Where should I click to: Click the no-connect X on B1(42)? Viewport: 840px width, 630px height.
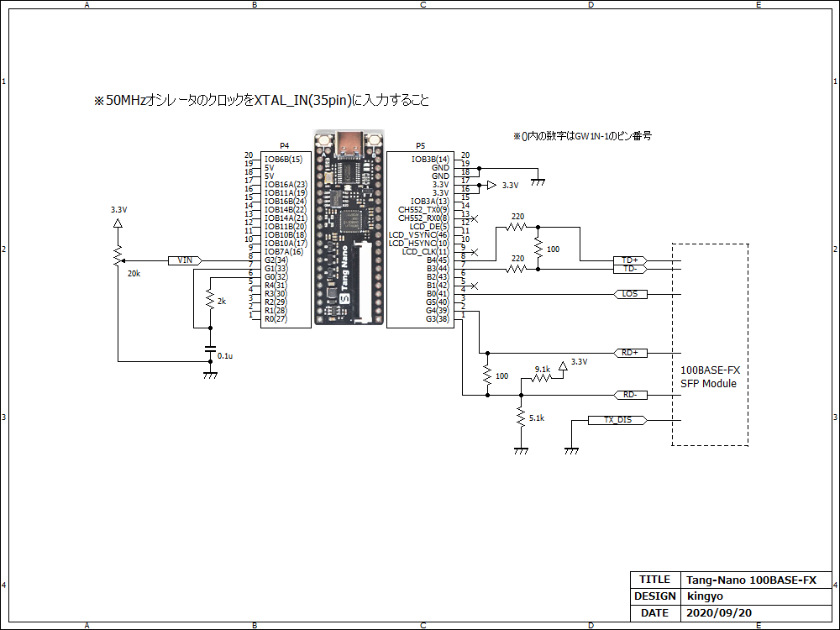pyautogui.click(x=474, y=286)
